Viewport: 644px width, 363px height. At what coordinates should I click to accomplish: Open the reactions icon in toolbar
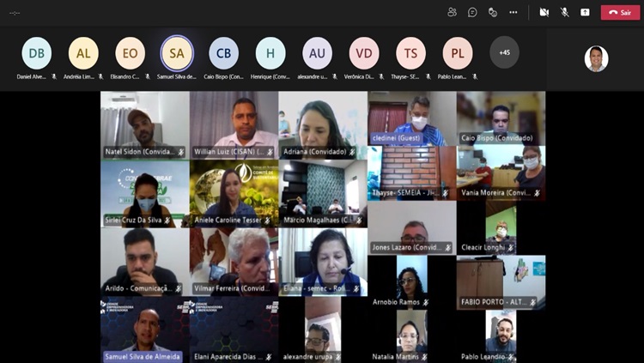coord(493,12)
